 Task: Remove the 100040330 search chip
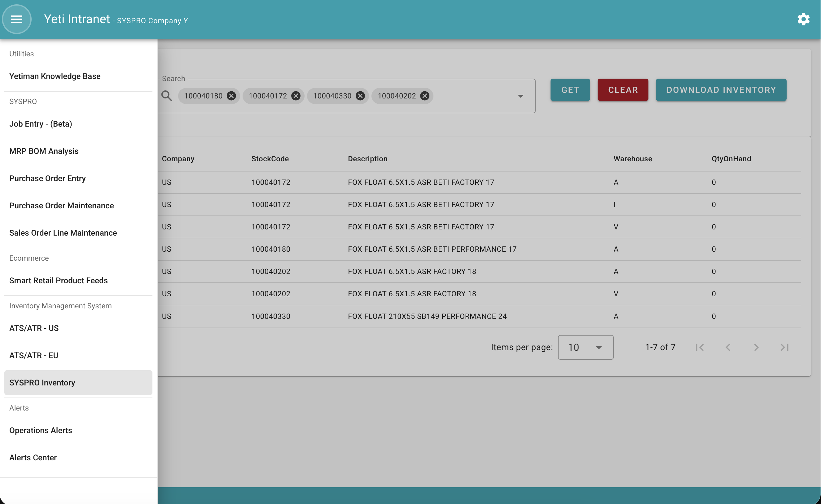pyautogui.click(x=360, y=96)
